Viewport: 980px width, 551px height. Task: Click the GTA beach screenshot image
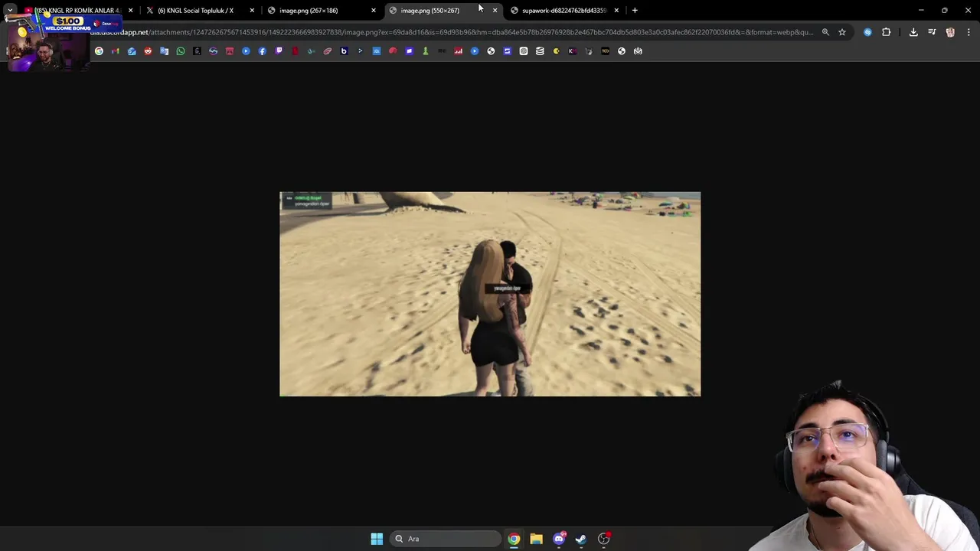(490, 294)
